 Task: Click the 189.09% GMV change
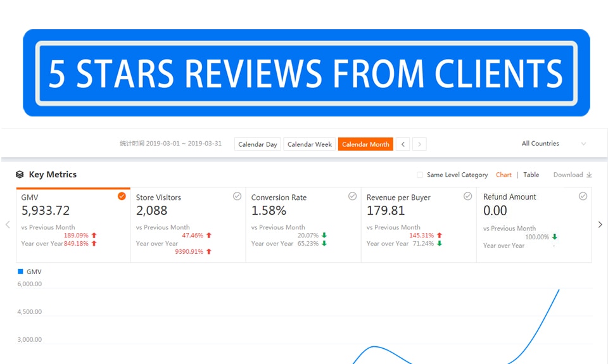click(76, 235)
